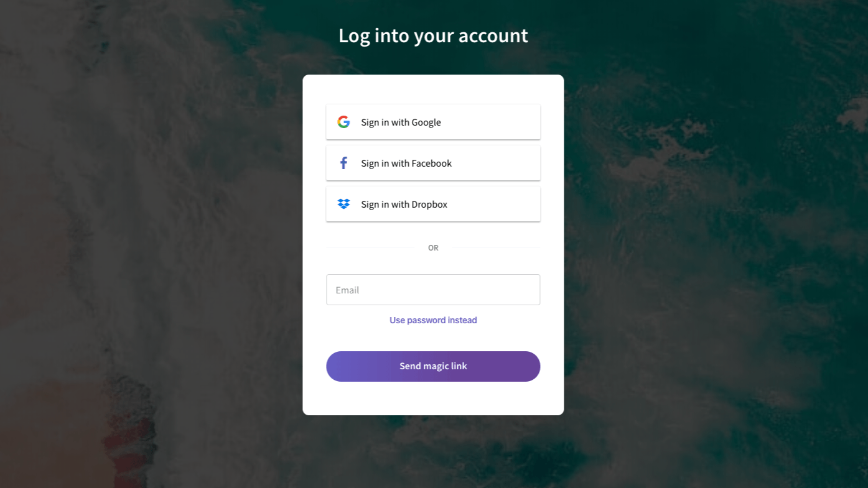This screenshot has height=488, width=868.
Task: Click left edge of purple Send magic link button
Action: (x=333, y=366)
